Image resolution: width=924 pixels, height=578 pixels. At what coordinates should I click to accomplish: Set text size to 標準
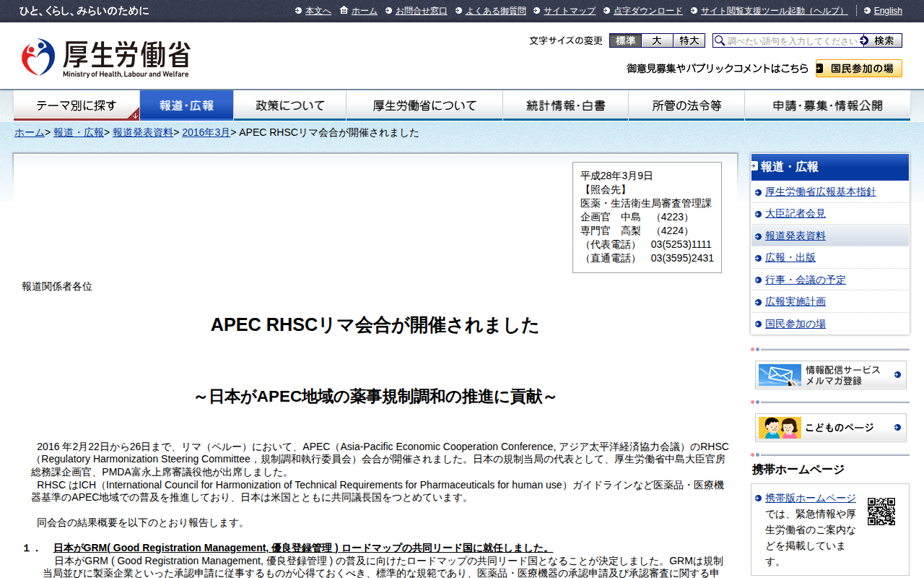point(625,41)
